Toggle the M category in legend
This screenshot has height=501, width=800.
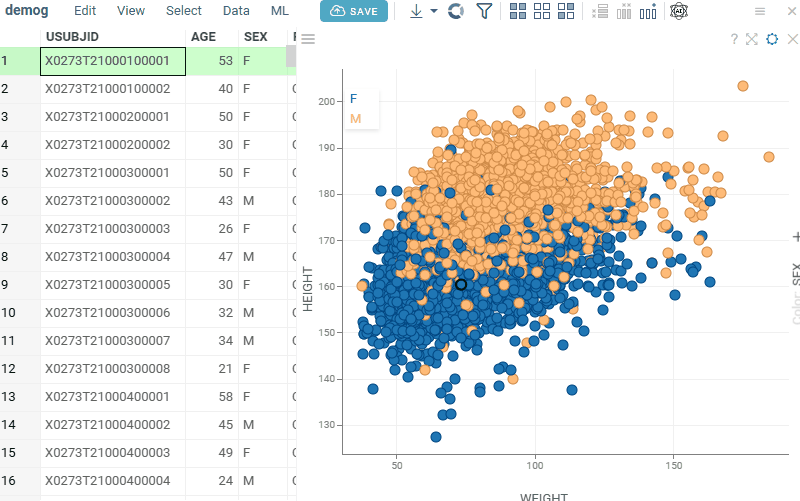click(x=355, y=119)
